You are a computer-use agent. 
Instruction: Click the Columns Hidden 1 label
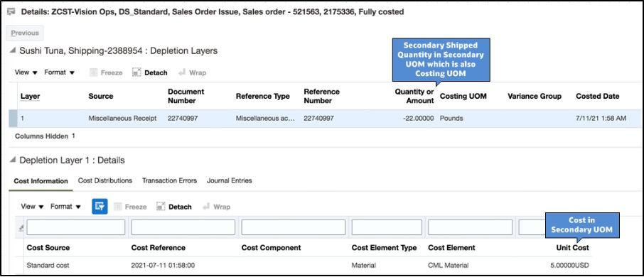(x=45, y=136)
